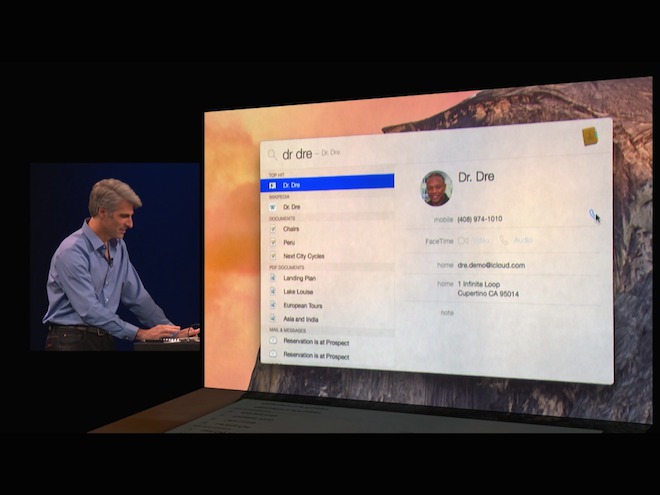Click the 'note' field label
Screen dimensions: 660x495
click(x=447, y=313)
